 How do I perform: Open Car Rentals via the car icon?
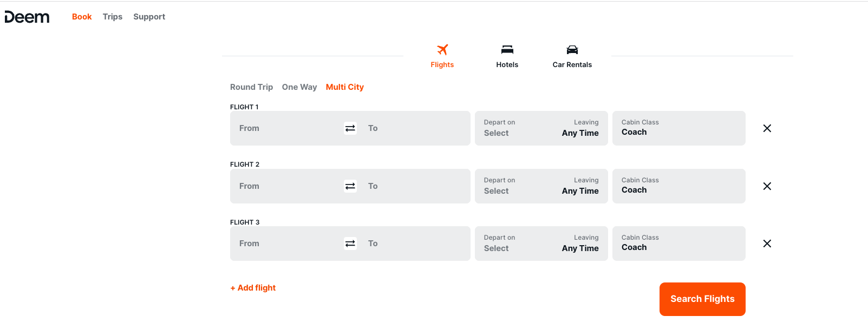click(x=572, y=50)
